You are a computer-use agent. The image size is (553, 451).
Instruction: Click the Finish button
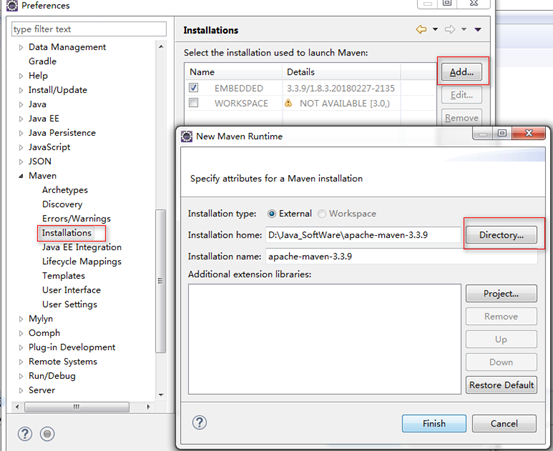[434, 423]
